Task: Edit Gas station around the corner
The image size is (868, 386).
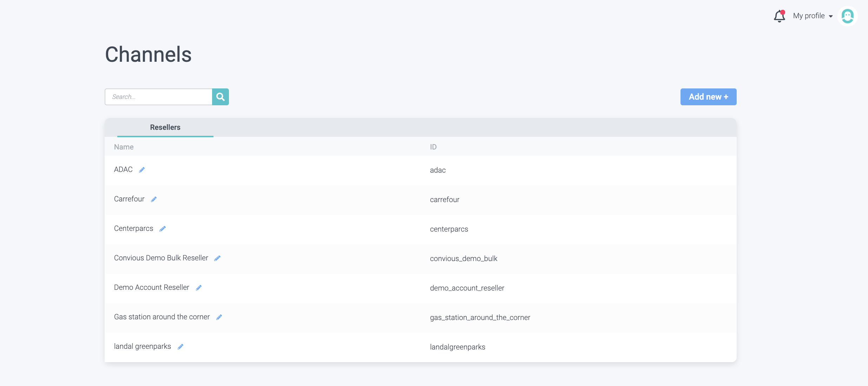Action: (x=219, y=317)
